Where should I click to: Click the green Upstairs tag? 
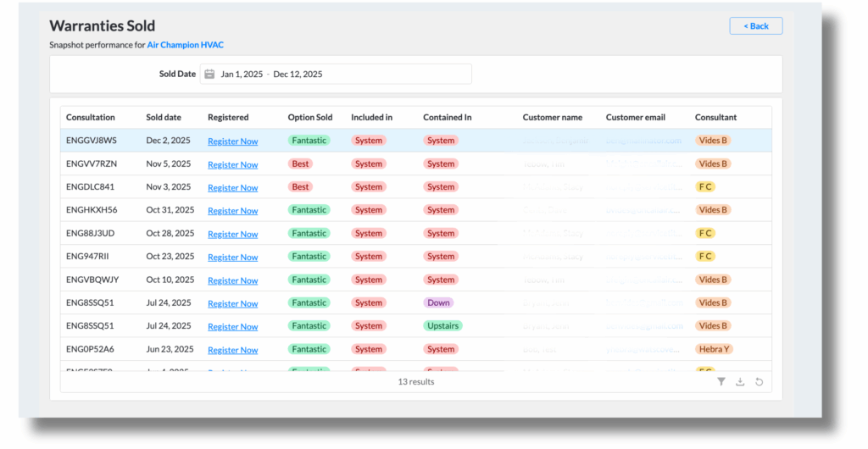pyautogui.click(x=443, y=326)
